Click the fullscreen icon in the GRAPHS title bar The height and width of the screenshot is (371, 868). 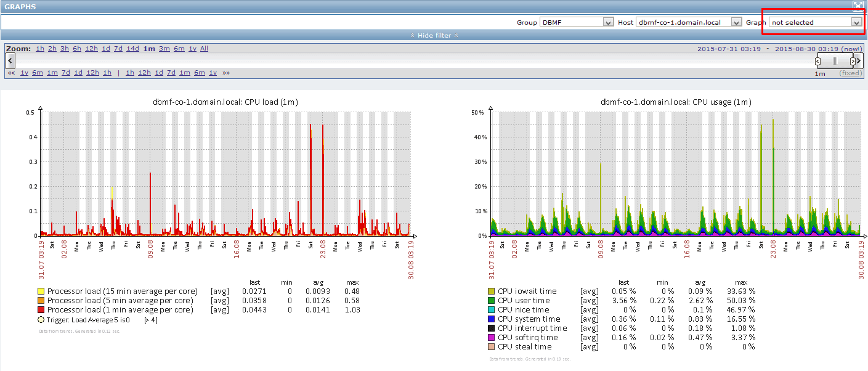[x=858, y=6]
